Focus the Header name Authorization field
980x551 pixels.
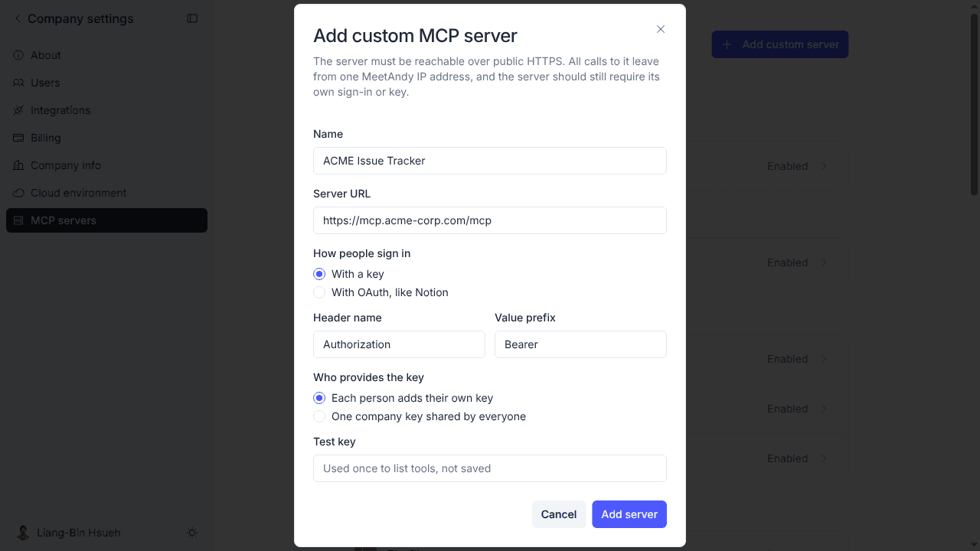click(399, 344)
